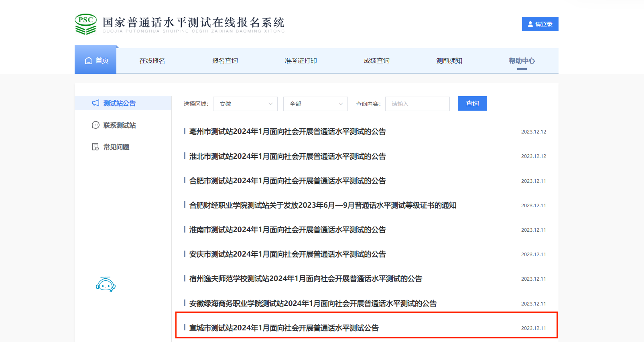This screenshot has height=342, width=644.
Task: Open the 淮南市测试站 announcement
Action: click(287, 230)
